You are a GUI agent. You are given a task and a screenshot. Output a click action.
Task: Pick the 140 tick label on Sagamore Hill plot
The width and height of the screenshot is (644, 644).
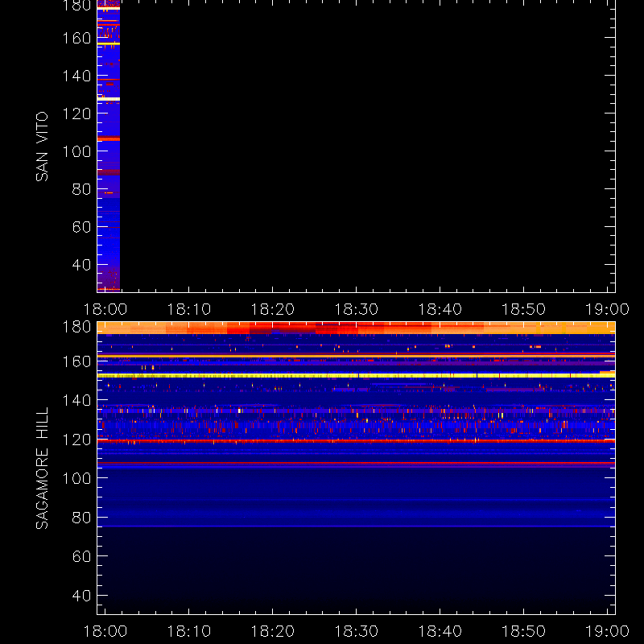click(x=76, y=400)
